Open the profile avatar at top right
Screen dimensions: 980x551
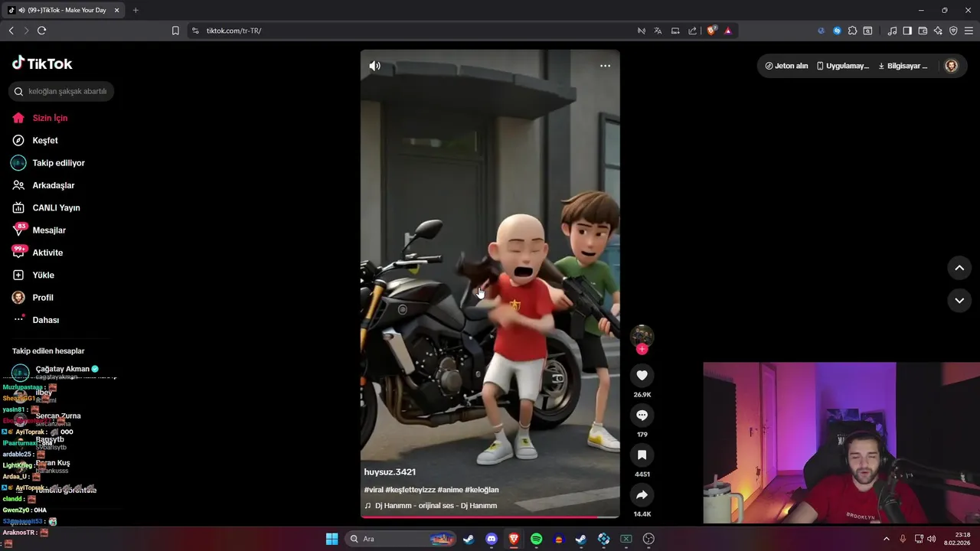pos(952,66)
